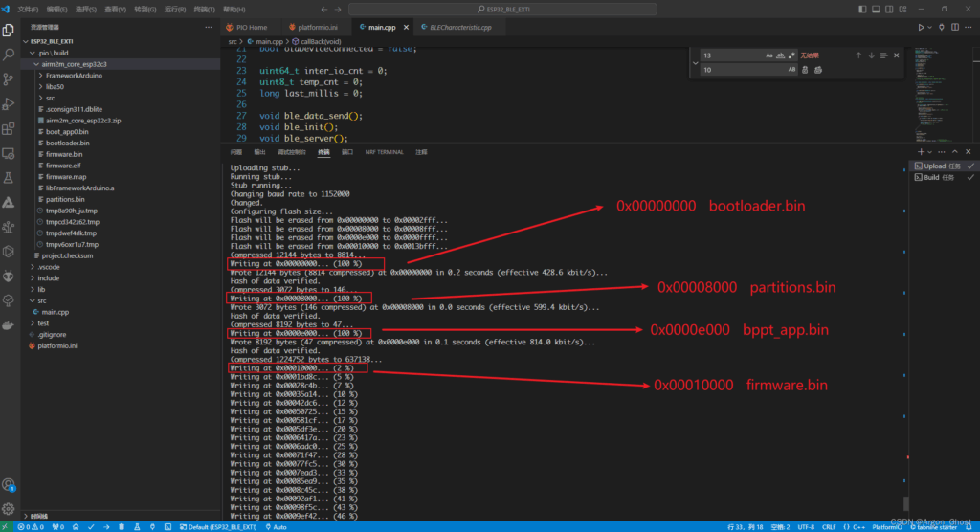Toggle Match Case in find widget
Screen dimensions: 980x532
pyautogui.click(x=768, y=55)
